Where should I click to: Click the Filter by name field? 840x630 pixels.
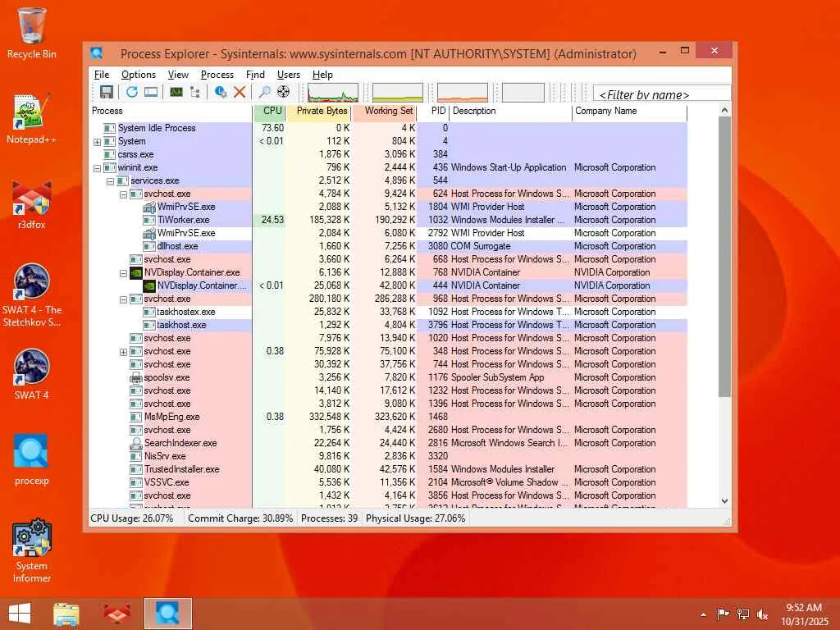coord(662,94)
